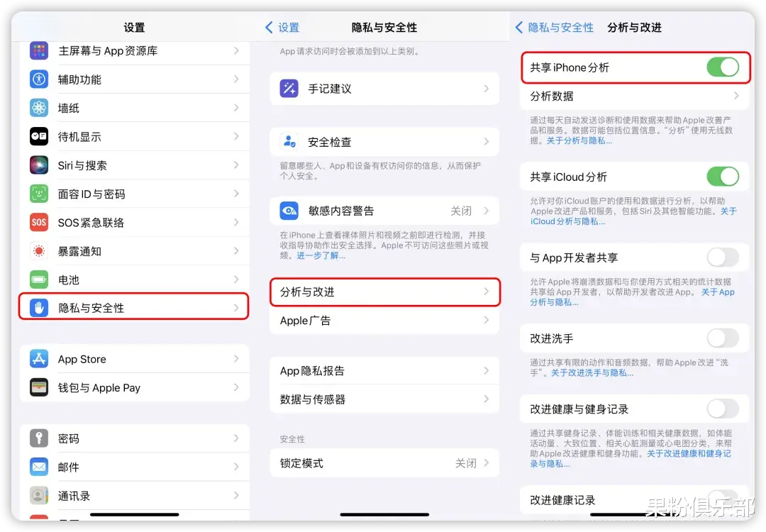Open App隐私报告 via its chevron
Image resolution: width=766 pixels, height=532 pixels.
coord(486,370)
